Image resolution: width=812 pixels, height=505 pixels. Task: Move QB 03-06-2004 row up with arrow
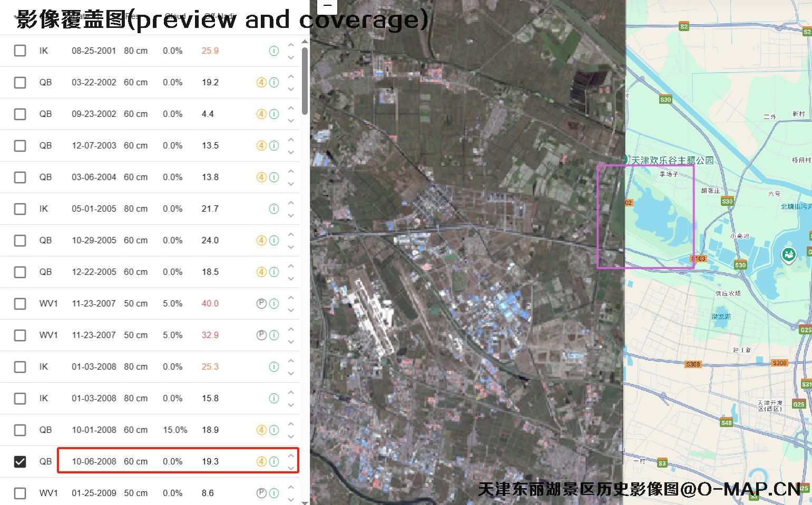[291, 172]
